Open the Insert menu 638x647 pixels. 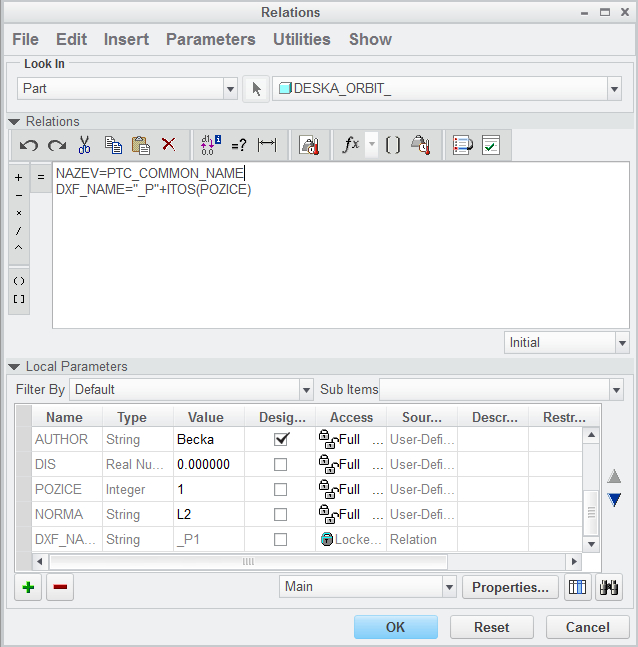coord(126,40)
